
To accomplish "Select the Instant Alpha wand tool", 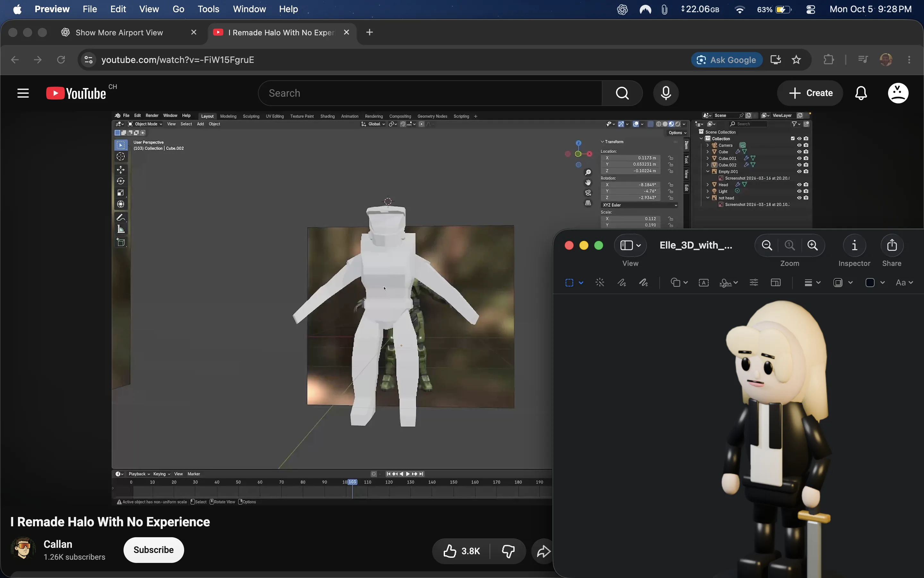I will click(x=600, y=283).
